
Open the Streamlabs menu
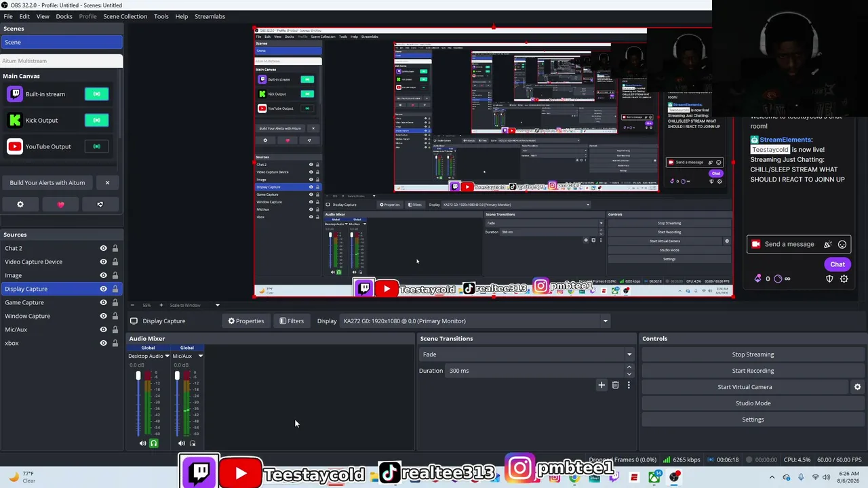pyautogui.click(x=210, y=16)
